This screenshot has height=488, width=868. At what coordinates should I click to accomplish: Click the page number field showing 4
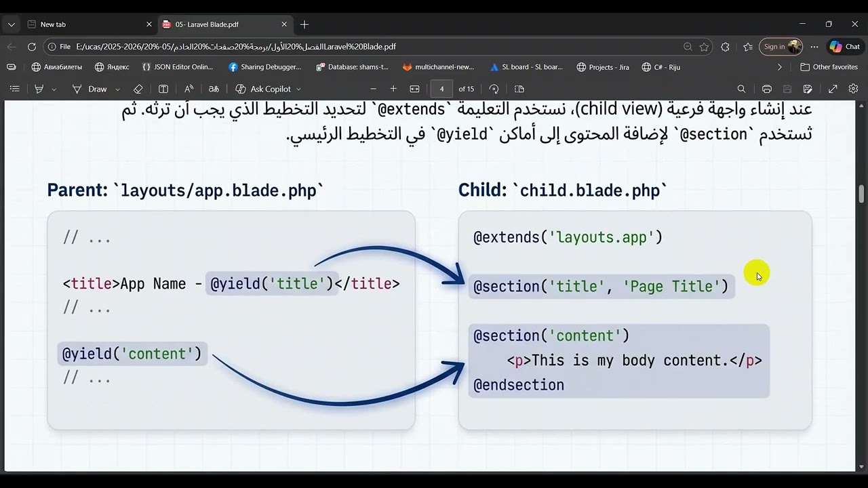coord(441,89)
